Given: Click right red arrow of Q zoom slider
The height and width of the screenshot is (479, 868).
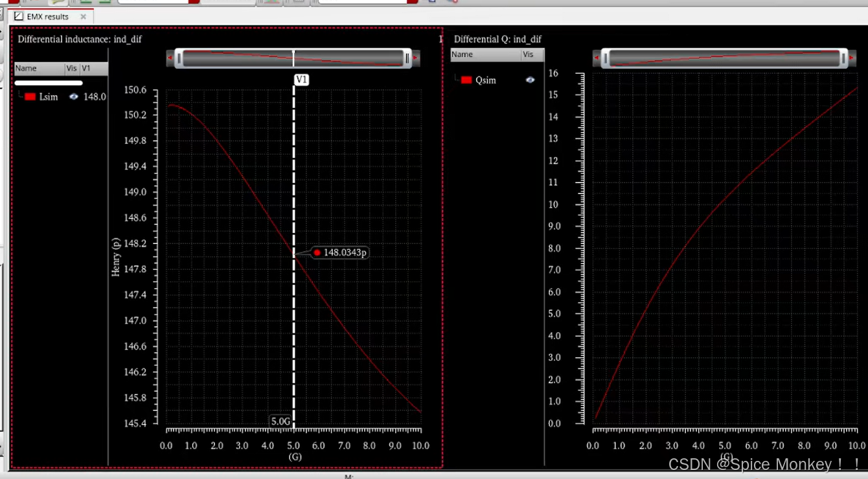Looking at the screenshot, I should (852, 58).
